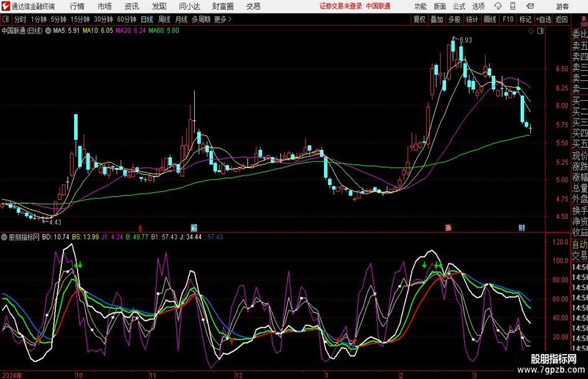This screenshot has height=379, width=588.
Task: Open the 发现 menu
Action: 159,6
